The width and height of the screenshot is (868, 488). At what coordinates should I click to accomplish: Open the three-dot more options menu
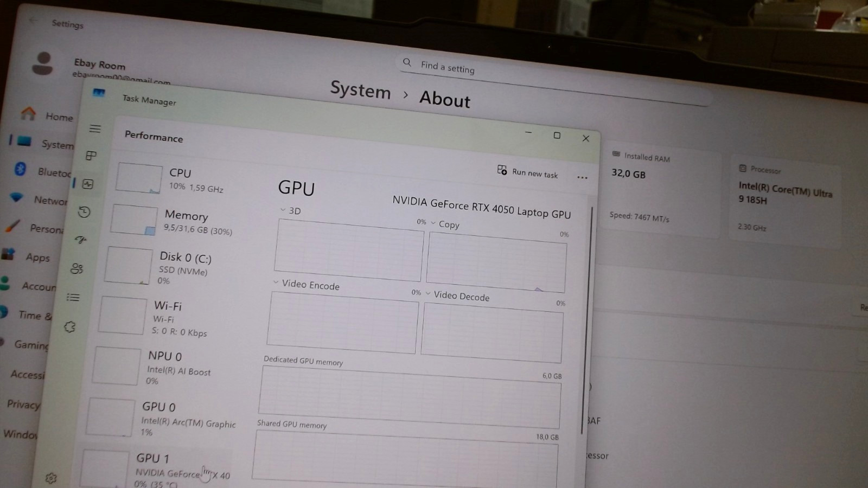[582, 177]
